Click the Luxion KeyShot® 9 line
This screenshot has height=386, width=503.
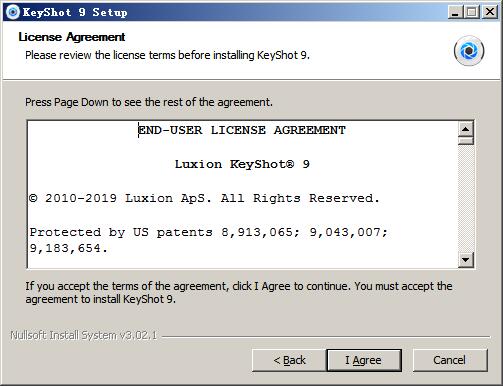[x=242, y=164]
